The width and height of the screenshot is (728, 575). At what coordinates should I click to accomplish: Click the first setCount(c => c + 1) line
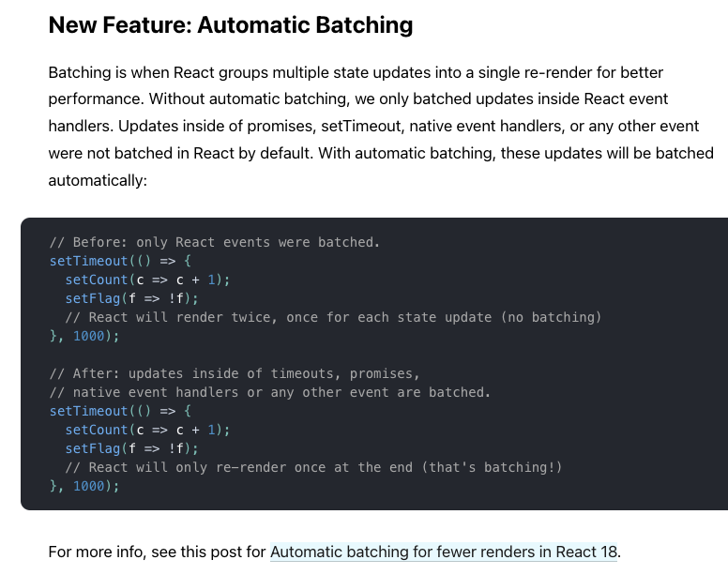click(147, 280)
